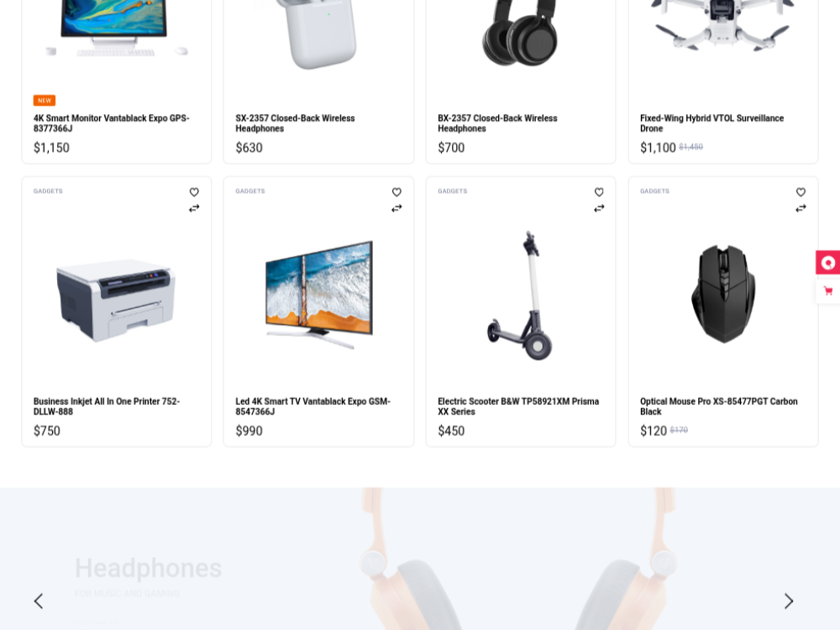Open the Gadgets category above the printer
Image resolution: width=840 pixels, height=630 pixels.
pyautogui.click(x=48, y=191)
